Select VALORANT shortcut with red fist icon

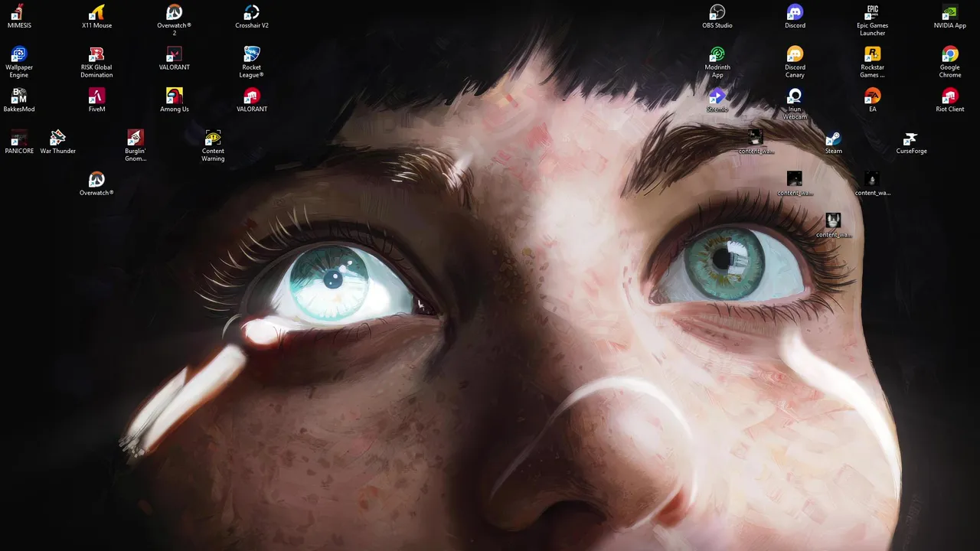click(x=252, y=100)
